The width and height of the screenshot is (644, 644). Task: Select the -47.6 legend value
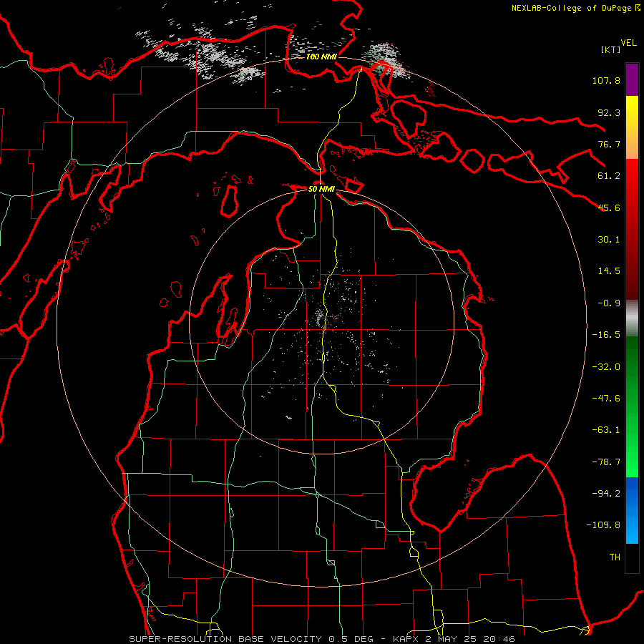[606, 399]
